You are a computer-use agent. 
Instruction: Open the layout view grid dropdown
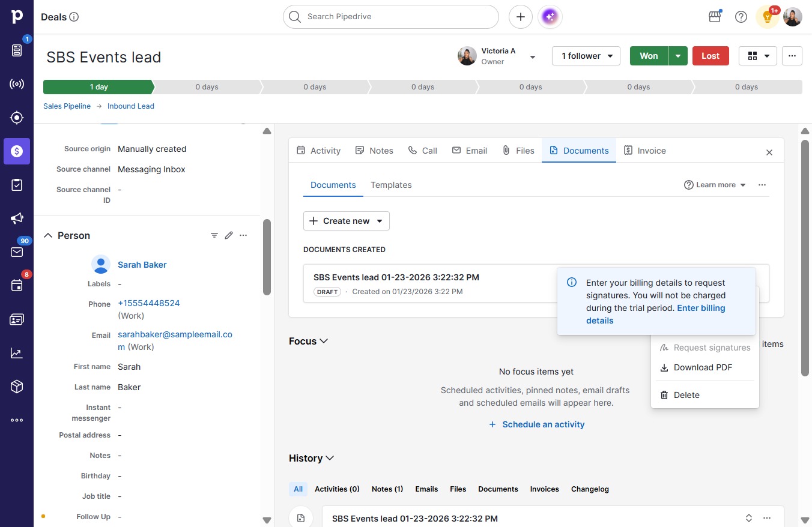pos(758,56)
